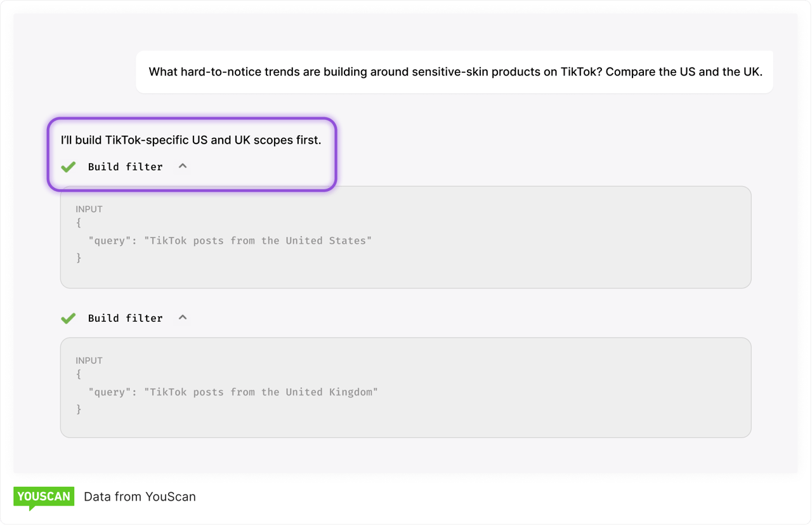Click the "query" key in United States block

coord(110,241)
